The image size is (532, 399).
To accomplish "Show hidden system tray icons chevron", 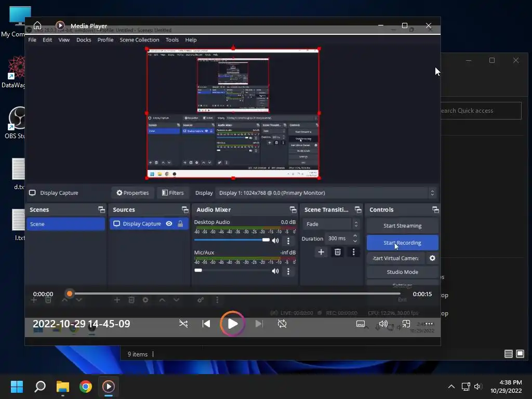I will 451,387.
